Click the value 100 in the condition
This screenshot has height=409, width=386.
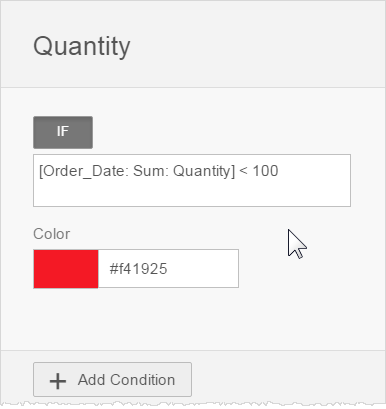[265, 171]
